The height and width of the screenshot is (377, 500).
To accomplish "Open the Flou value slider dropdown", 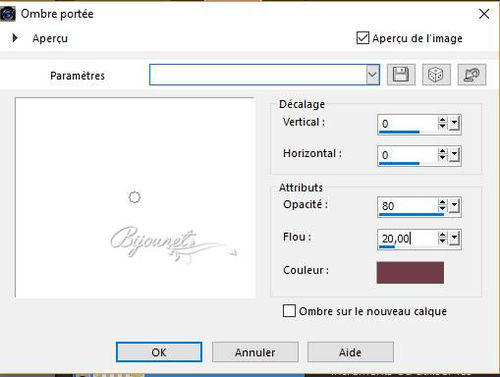I will 454,238.
